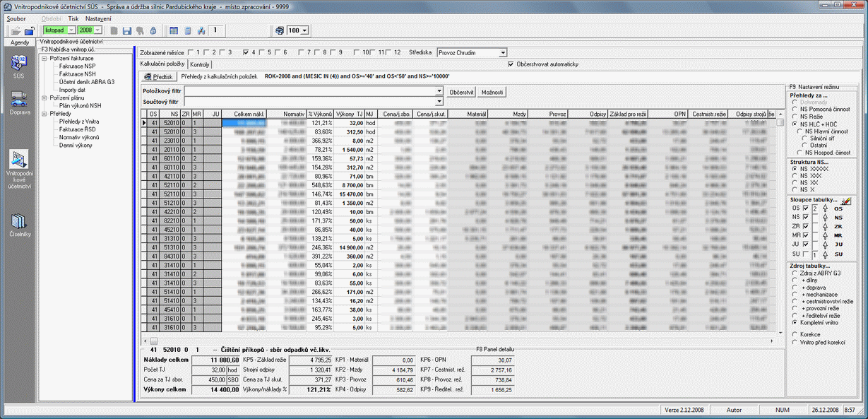The image size is (868, 419).
Task: Open the Nastavení menu
Action: [98, 18]
